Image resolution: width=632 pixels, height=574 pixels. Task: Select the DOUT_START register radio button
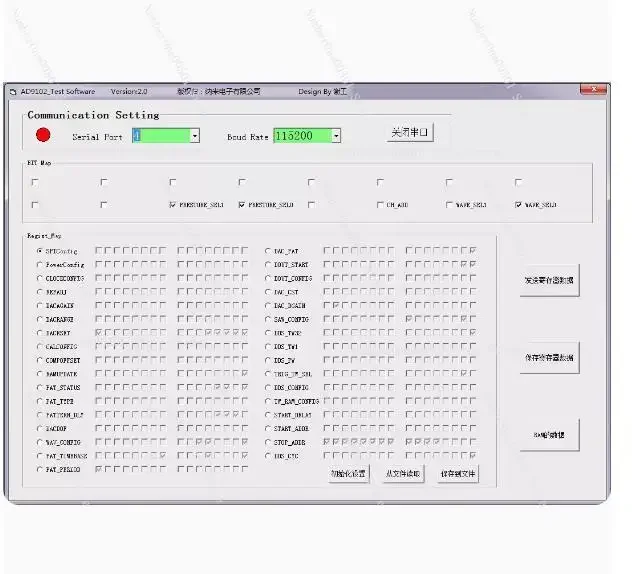click(268, 264)
